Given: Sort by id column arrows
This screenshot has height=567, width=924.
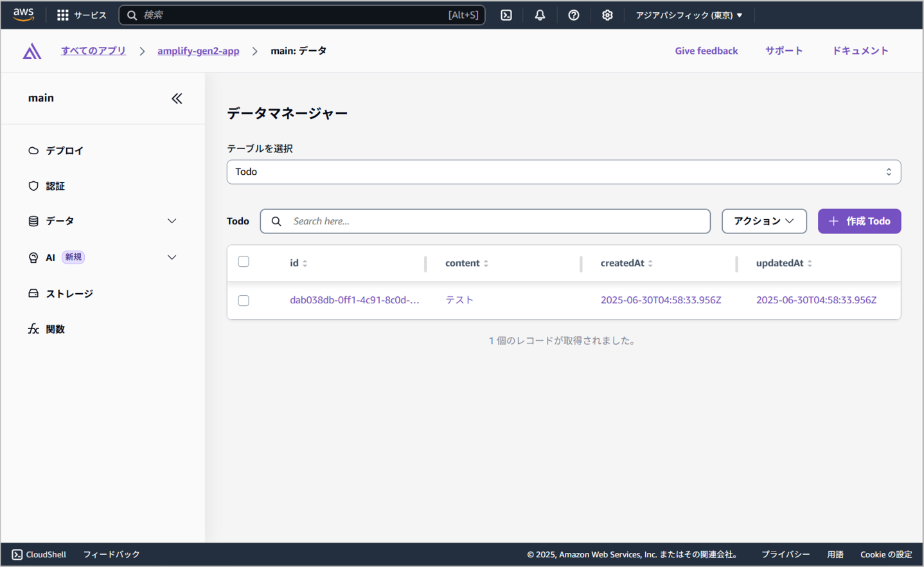Looking at the screenshot, I should 305,264.
